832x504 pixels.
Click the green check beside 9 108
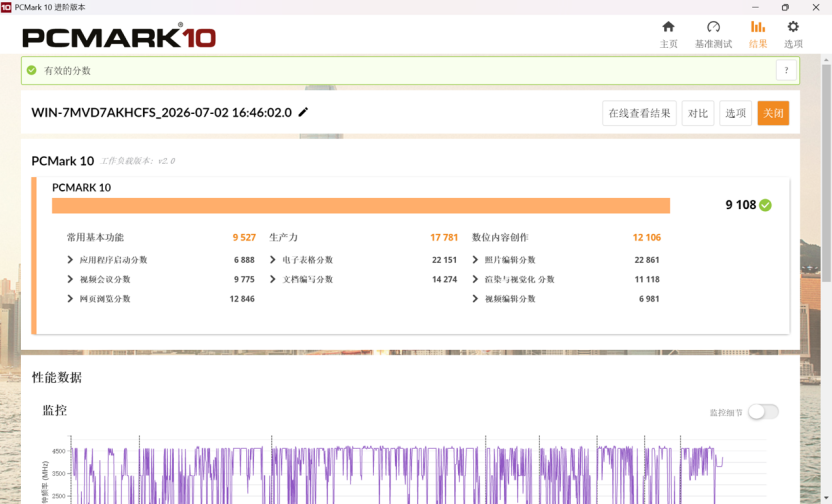tap(765, 205)
